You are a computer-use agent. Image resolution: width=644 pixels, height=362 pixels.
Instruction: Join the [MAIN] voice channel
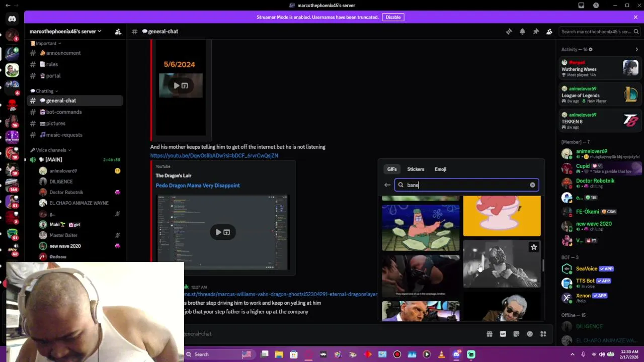tap(74, 159)
